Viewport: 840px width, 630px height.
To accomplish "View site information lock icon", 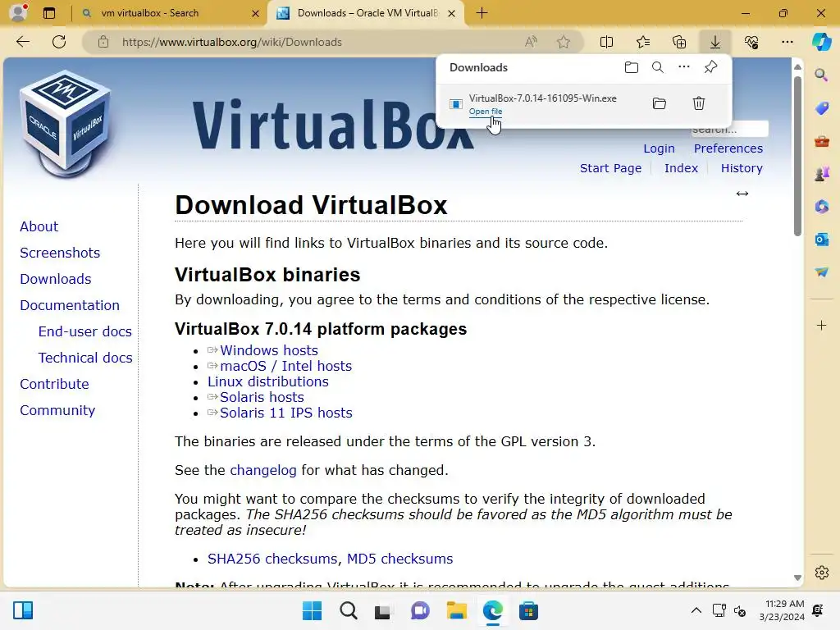I will coord(103,42).
